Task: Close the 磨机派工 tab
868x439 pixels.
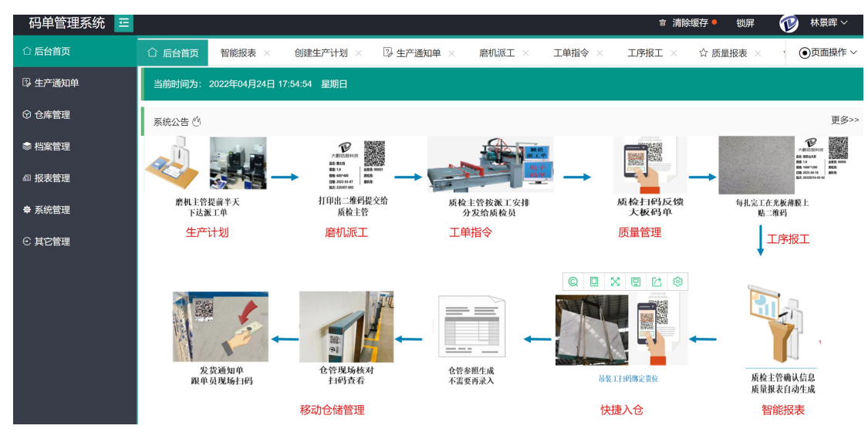Action: [525, 53]
